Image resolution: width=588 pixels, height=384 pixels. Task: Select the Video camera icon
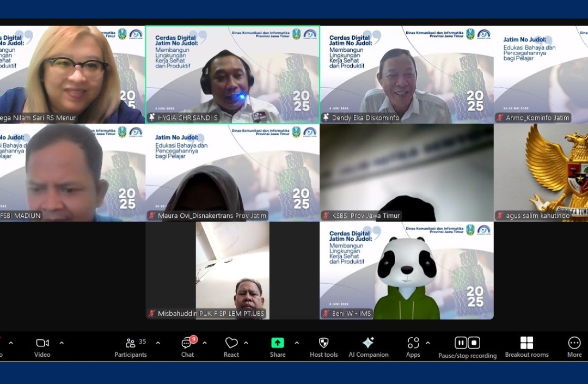tap(42, 343)
